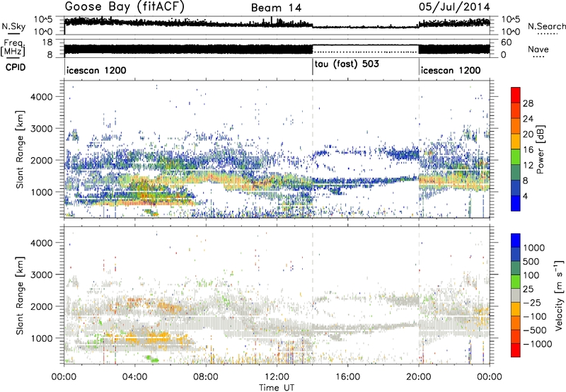Click the Slant Range label of power panel
This screenshot has height=392, width=566.
coord(20,149)
